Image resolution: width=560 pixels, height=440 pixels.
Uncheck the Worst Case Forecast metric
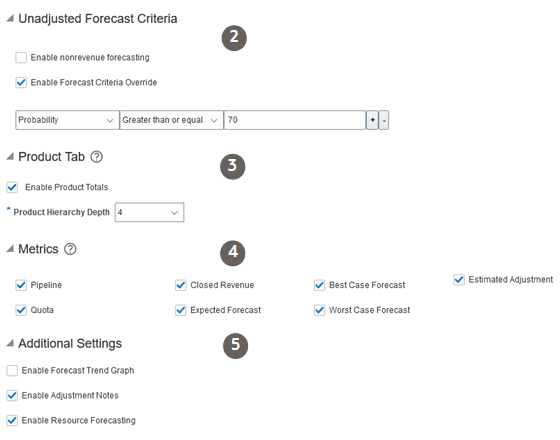pyautogui.click(x=319, y=310)
